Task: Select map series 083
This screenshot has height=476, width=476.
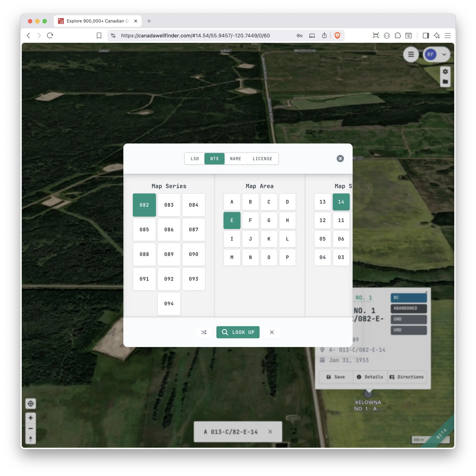Action: 169,205
